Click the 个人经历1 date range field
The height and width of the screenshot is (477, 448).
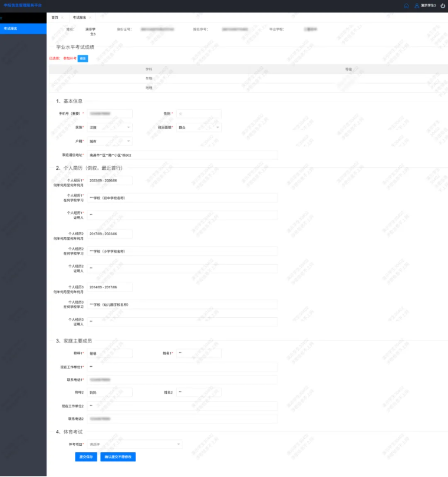(x=110, y=180)
